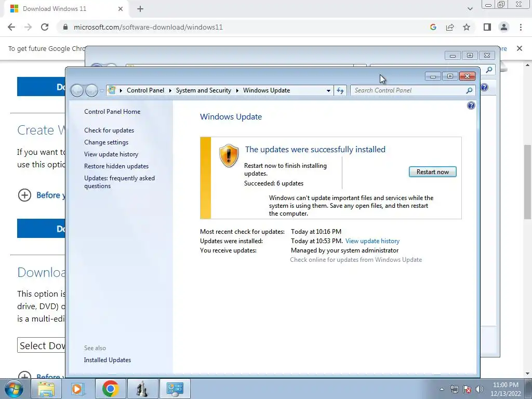Screen dimensions: 532x399
Task: Select the Download Windows 11 tab
Action: pos(66,9)
